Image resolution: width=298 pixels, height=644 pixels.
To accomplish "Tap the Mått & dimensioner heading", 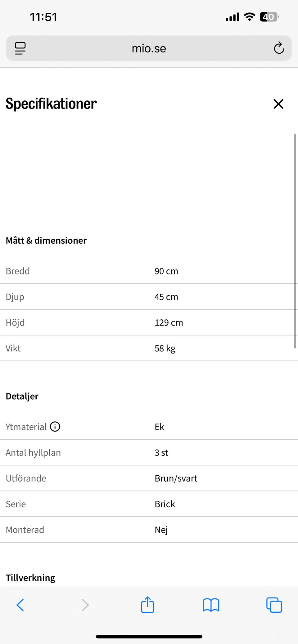I will 46,240.
